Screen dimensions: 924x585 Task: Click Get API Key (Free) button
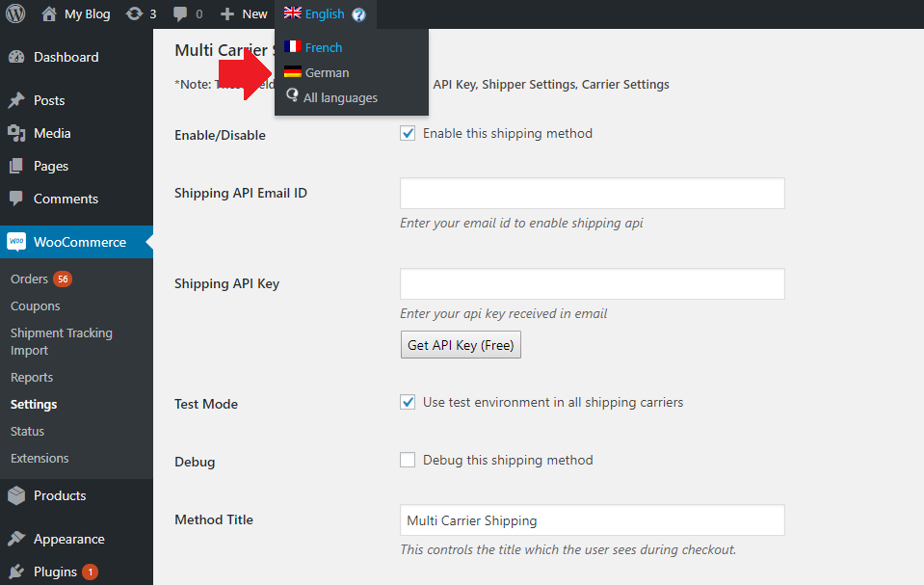point(461,344)
